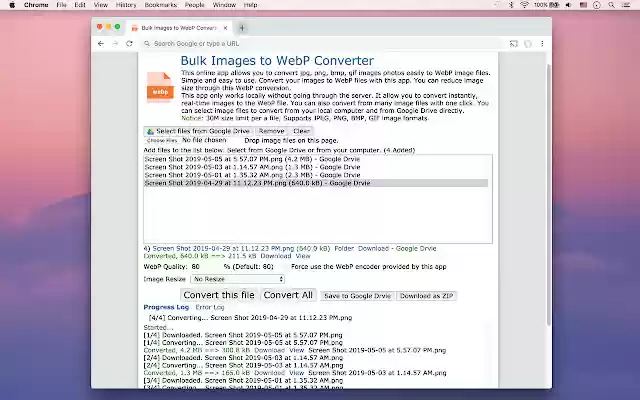The height and width of the screenshot is (400, 640).
Task: Select the Bulk Images to WebP Converter tab
Action: [x=179, y=28]
